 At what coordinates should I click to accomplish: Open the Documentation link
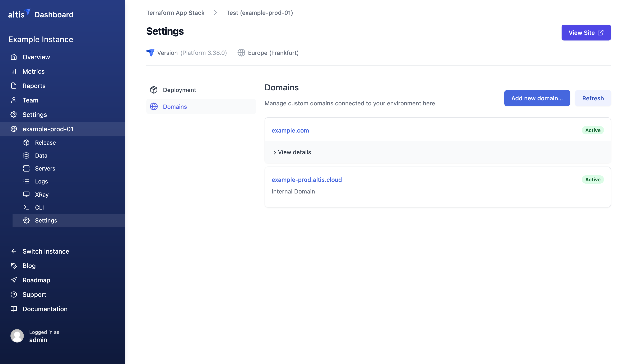click(62, 309)
